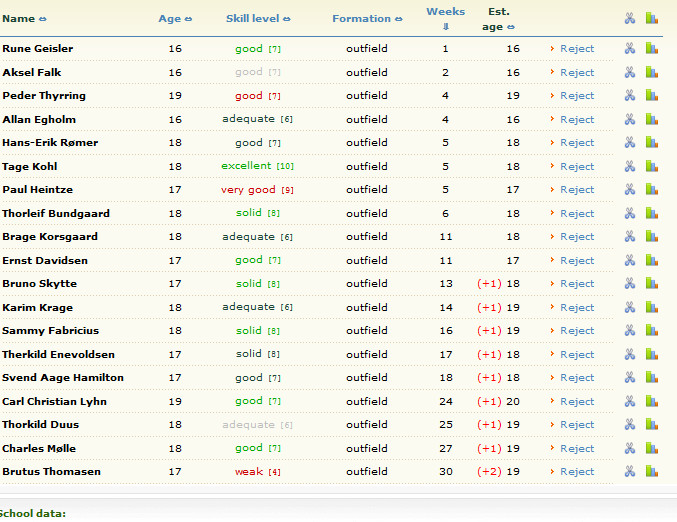The width and height of the screenshot is (677, 522).
Task: Open player profile Svend Aage Hamilton
Action: click(63, 378)
